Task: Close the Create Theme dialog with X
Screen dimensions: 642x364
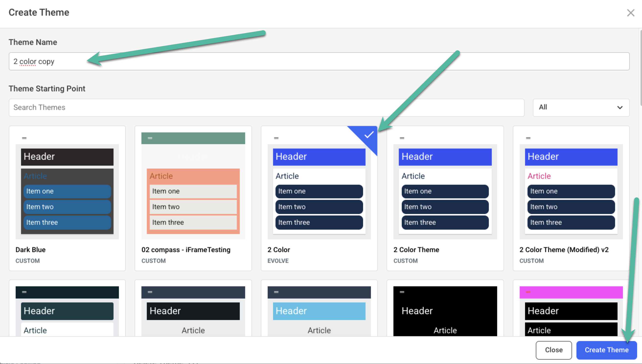Action: tap(631, 13)
